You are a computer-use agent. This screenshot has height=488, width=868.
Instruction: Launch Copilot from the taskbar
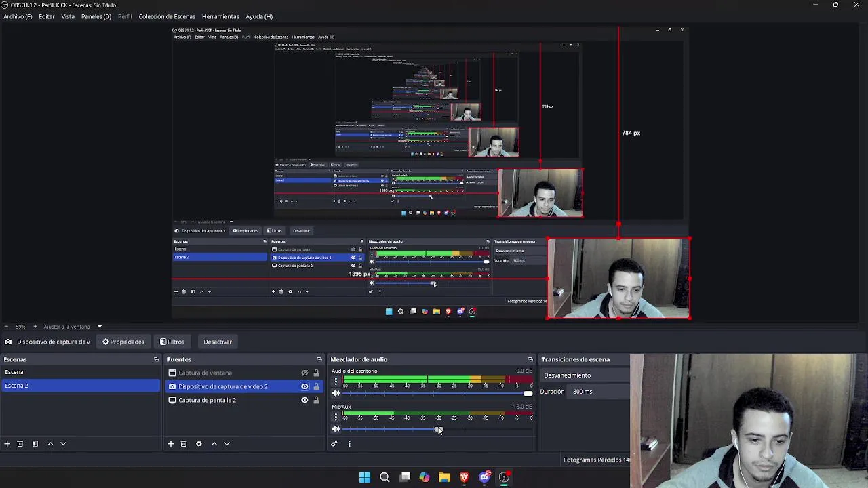click(425, 477)
